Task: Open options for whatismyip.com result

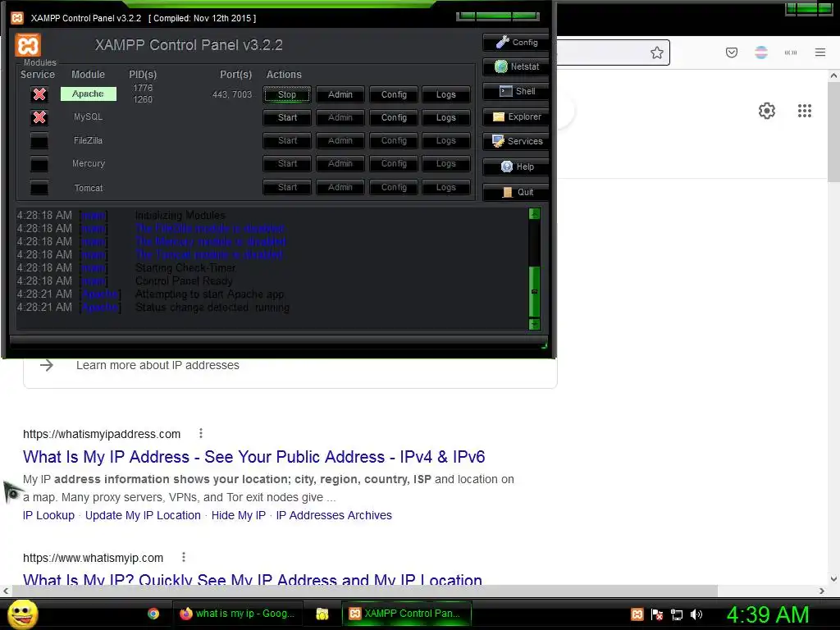Action: point(184,558)
